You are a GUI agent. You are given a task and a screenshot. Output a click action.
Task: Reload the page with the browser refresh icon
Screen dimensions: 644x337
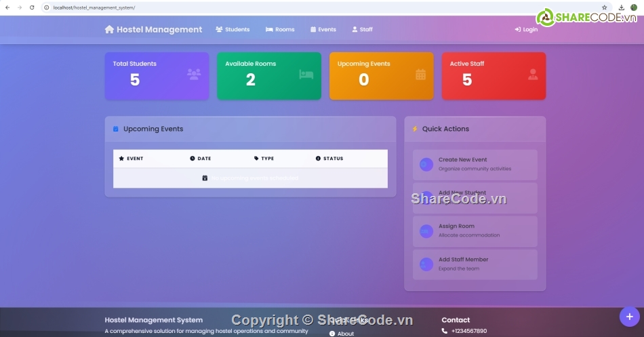(32, 7)
